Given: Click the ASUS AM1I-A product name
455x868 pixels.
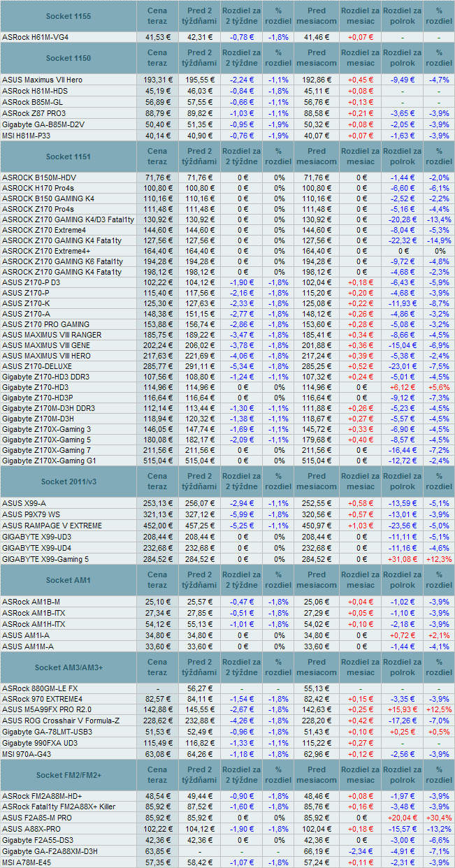Looking at the screenshot, I should [x=25, y=635].
